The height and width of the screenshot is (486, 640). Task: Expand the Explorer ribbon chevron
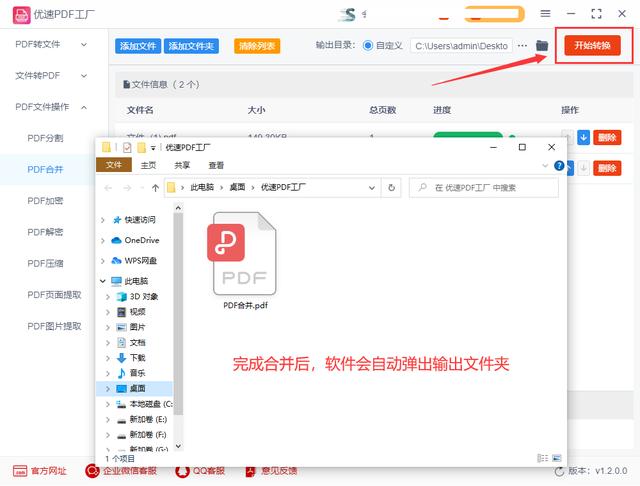coord(545,165)
